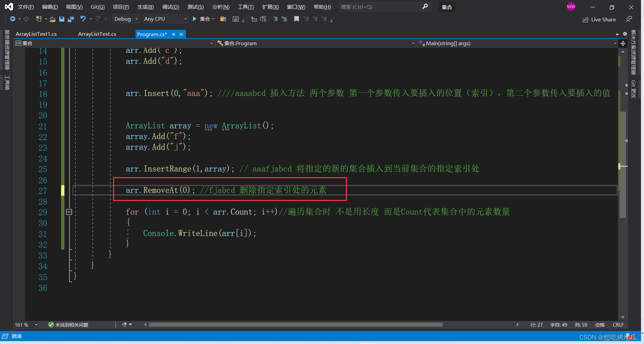Undo the last edit
This screenshot has width=644, height=344.
[83, 19]
